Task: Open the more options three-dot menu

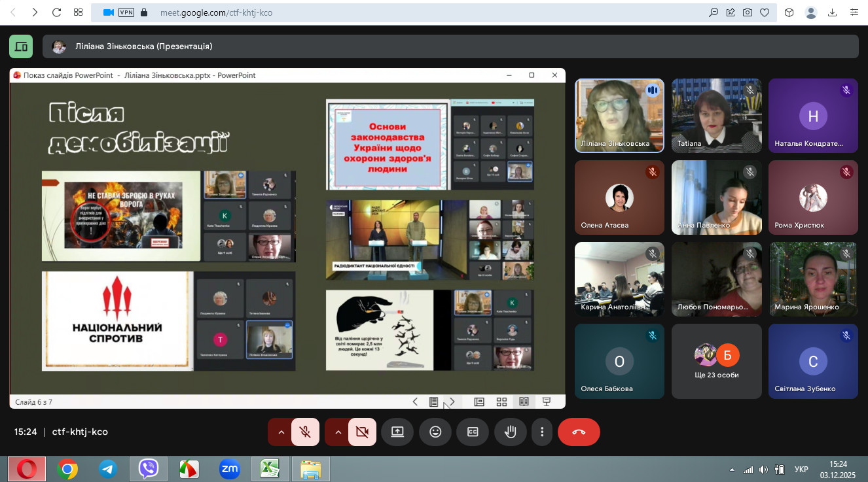Action: click(542, 432)
